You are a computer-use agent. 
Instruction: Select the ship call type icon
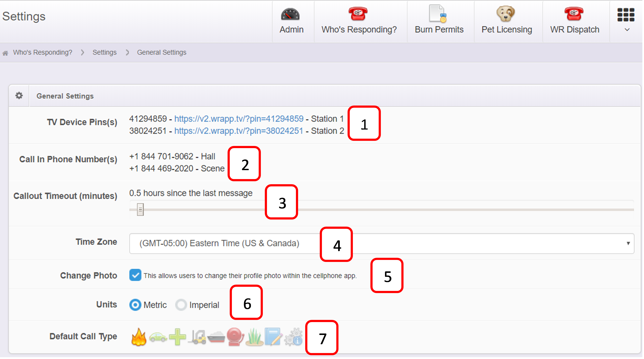(x=216, y=337)
